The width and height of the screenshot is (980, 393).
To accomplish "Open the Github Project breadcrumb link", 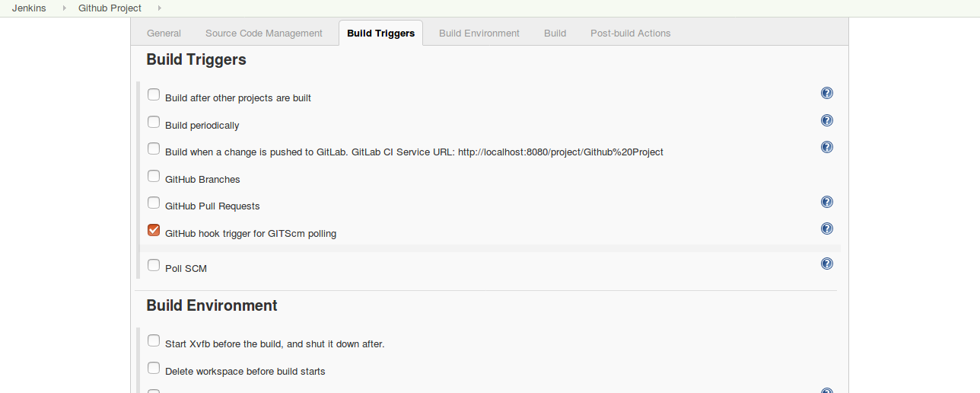I will pos(110,8).
